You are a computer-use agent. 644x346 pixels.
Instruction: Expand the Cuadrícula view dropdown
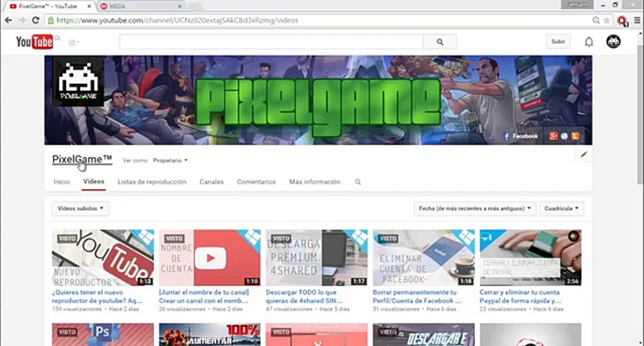(x=562, y=209)
